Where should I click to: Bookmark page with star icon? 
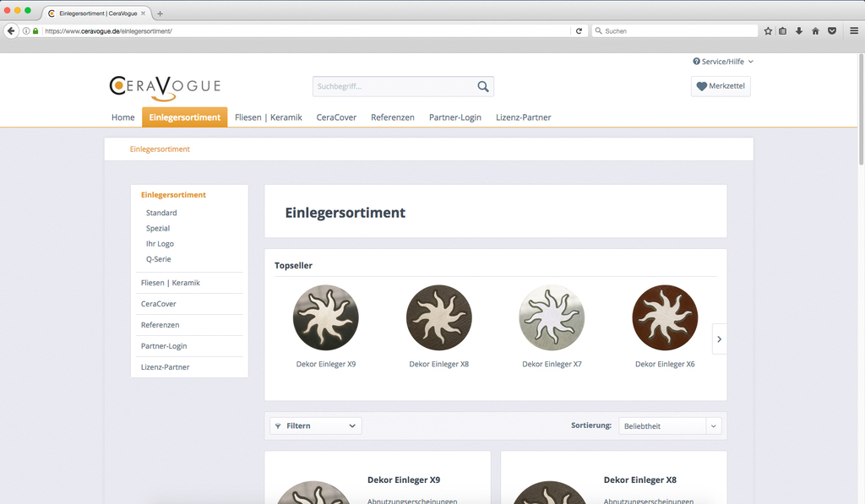point(768,30)
